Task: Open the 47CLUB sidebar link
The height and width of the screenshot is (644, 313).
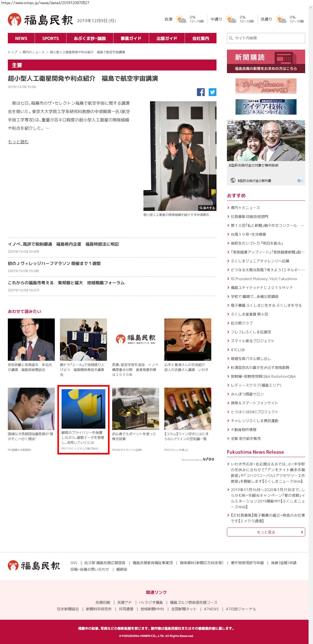Action: (x=238, y=350)
